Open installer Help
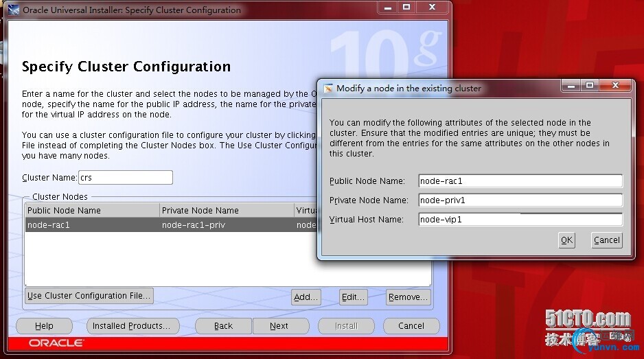Image resolution: width=644 pixels, height=359 pixels. pos(44,326)
